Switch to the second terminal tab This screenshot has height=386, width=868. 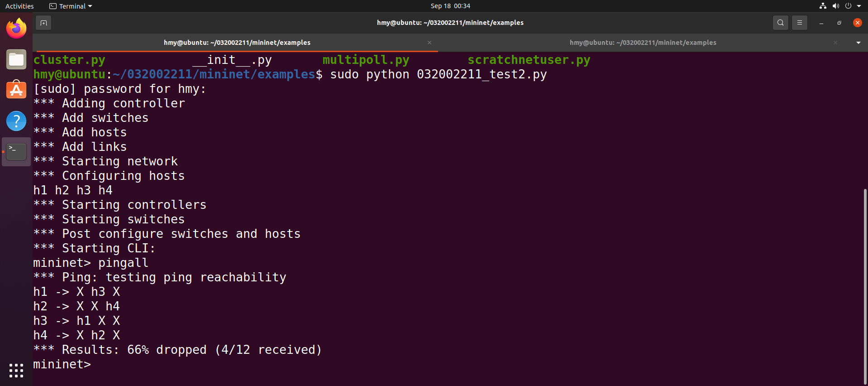pyautogui.click(x=643, y=43)
